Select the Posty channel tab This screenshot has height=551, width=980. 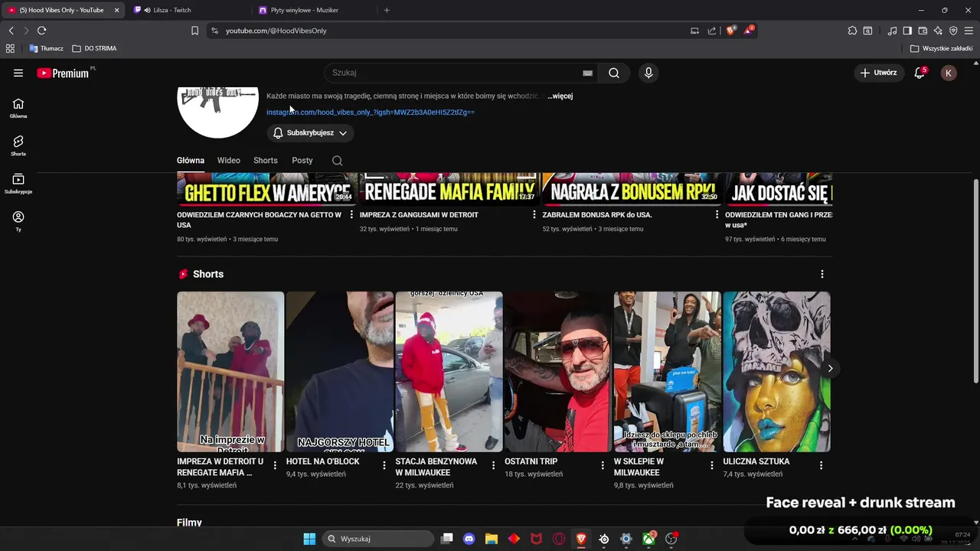pyautogui.click(x=302, y=161)
